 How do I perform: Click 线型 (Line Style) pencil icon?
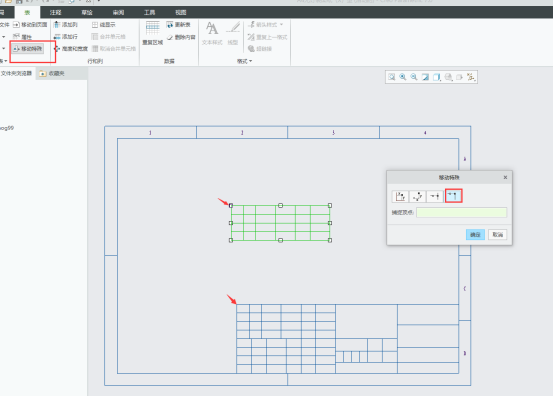[233, 28]
